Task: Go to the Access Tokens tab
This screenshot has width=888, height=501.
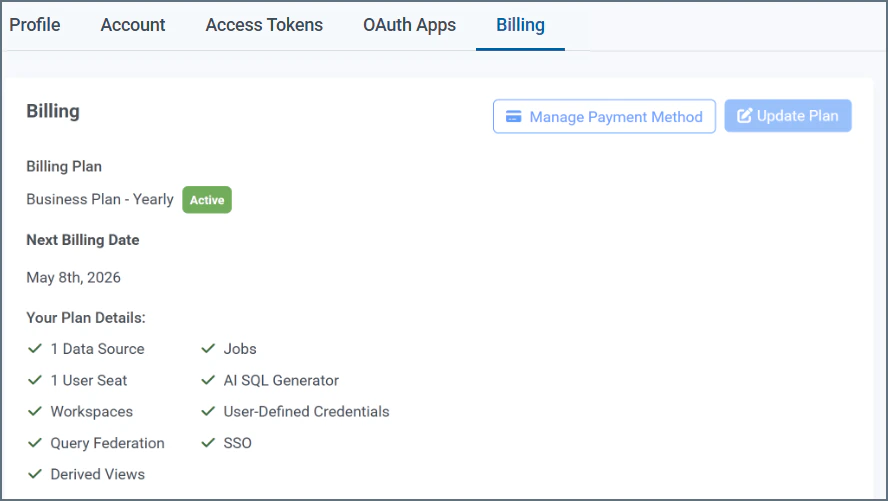Action: 264,25
